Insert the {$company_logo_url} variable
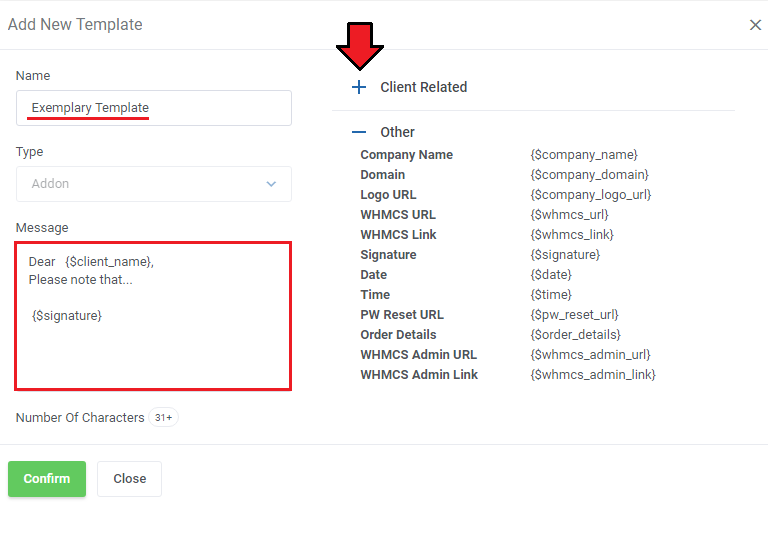The image size is (768, 544). [x=591, y=195]
